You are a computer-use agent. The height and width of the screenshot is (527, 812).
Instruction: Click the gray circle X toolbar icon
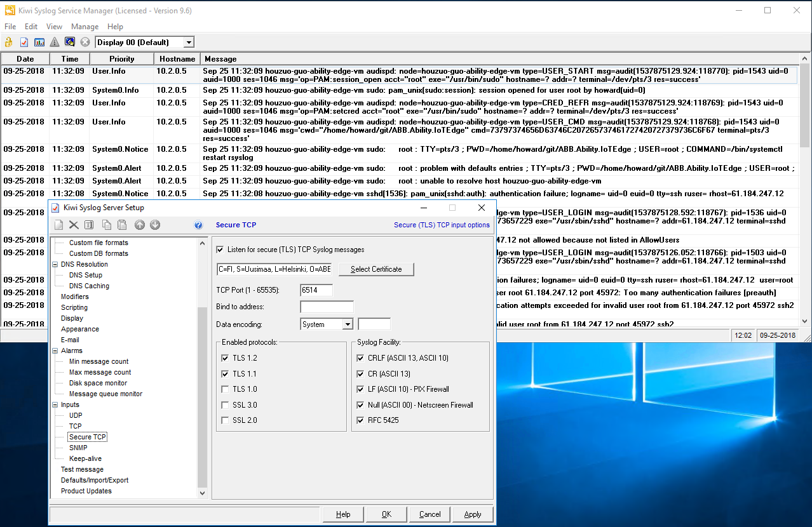click(85, 42)
